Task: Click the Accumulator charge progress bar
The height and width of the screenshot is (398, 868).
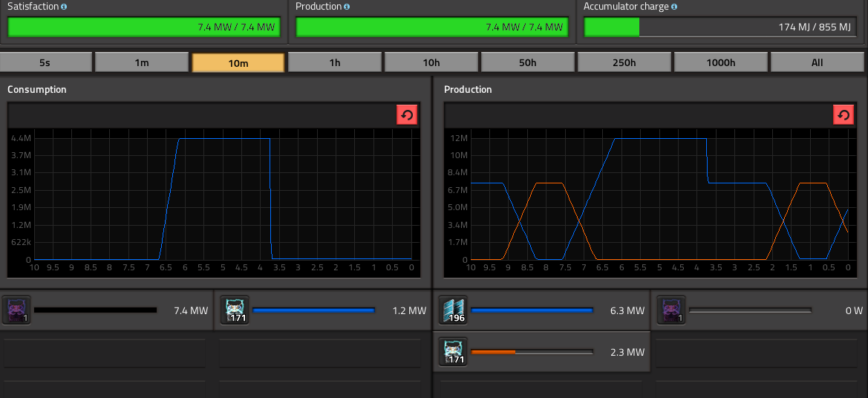Action: tap(720, 27)
